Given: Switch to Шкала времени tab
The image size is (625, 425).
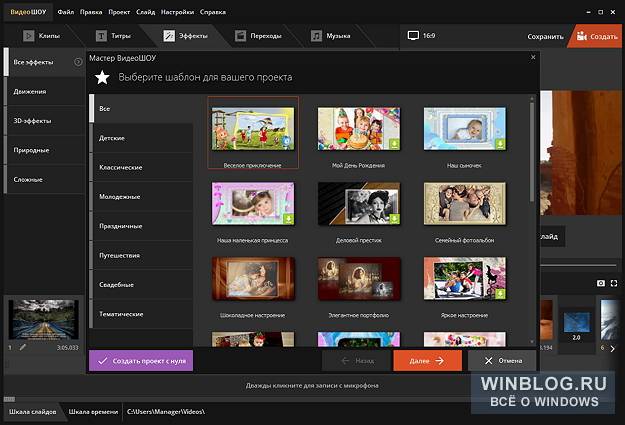Looking at the screenshot, I should 93,412.
